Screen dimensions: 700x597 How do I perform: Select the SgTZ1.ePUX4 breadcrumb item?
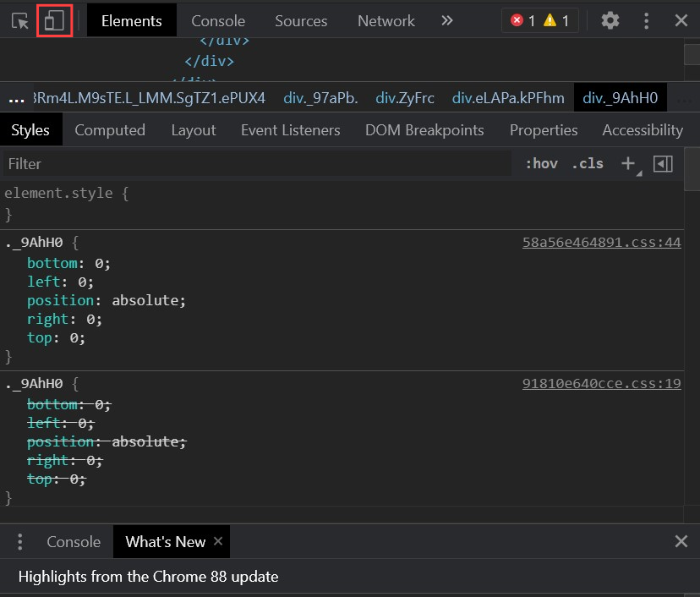[149, 98]
